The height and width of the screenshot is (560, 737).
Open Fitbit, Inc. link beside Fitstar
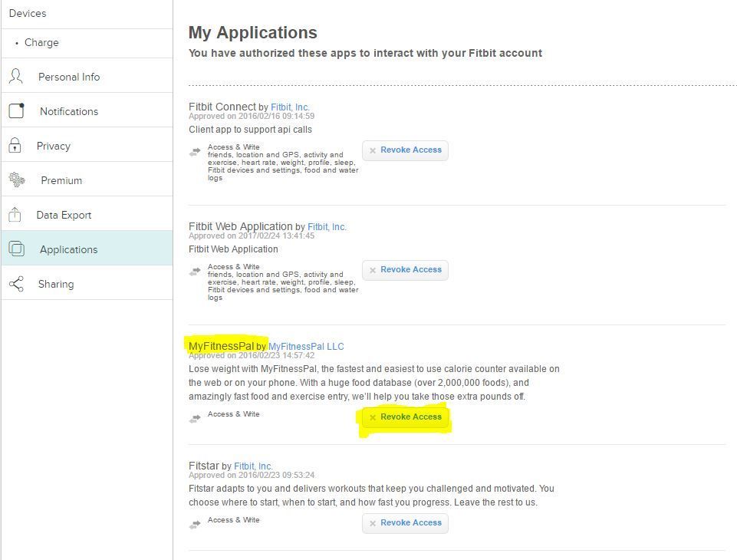tap(253, 466)
